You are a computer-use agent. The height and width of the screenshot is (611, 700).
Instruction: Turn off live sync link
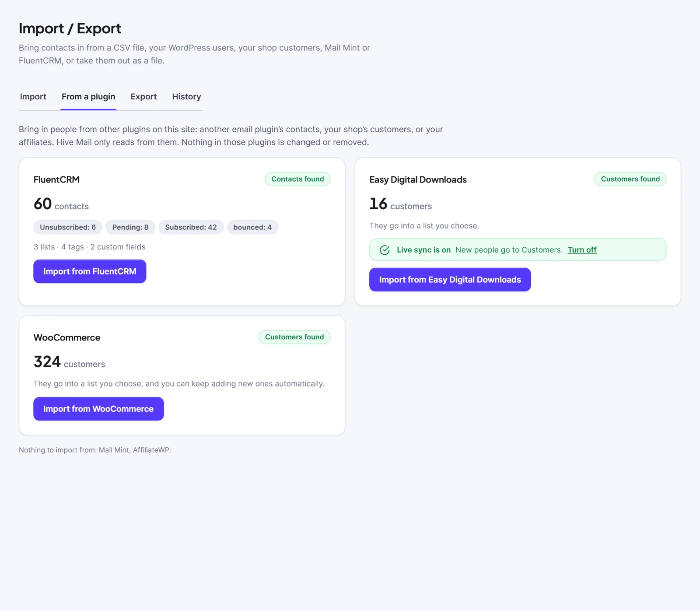pos(582,250)
